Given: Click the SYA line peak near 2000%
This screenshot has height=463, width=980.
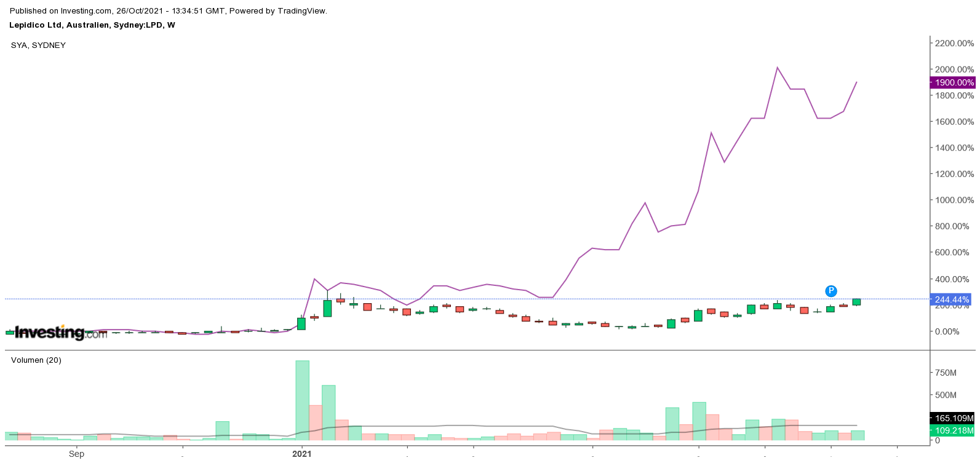Looking at the screenshot, I should pos(777,67).
